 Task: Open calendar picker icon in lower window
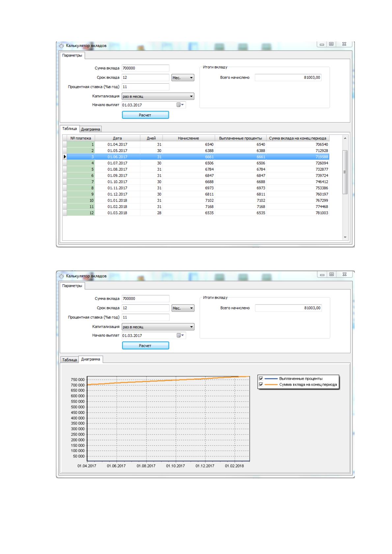pyautogui.click(x=180, y=335)
